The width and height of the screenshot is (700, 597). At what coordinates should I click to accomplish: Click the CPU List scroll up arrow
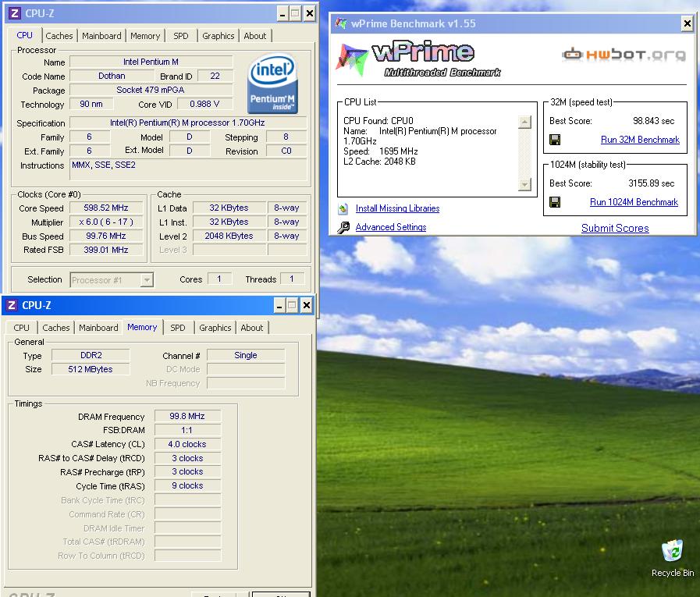click(525, 122)
